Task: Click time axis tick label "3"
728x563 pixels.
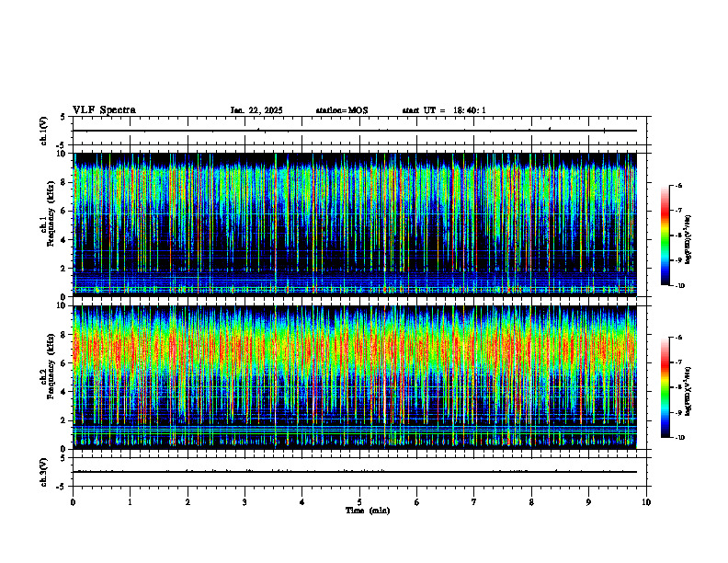Action: point(245,502)
